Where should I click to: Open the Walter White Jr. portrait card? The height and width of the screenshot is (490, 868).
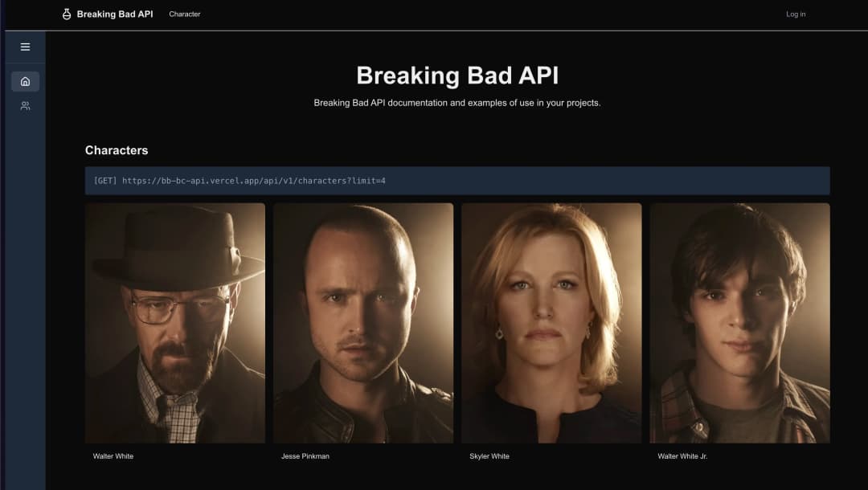[739, 323]
